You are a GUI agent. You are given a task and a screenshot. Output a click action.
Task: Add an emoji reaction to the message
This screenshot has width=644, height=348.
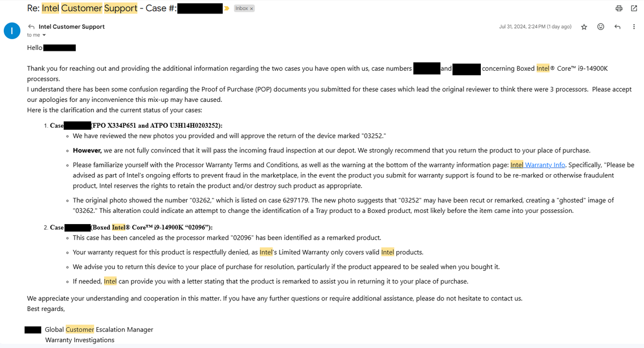pos(601,26)
